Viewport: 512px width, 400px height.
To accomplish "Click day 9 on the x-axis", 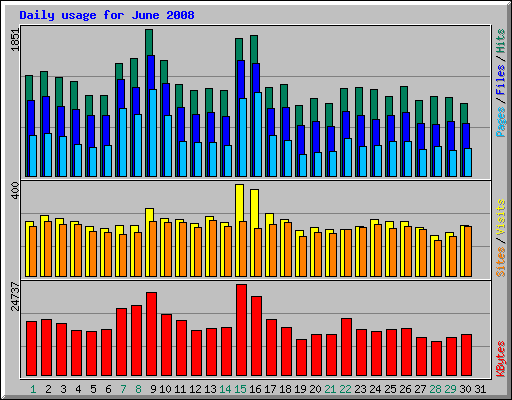I will click(x=153, y=389).
